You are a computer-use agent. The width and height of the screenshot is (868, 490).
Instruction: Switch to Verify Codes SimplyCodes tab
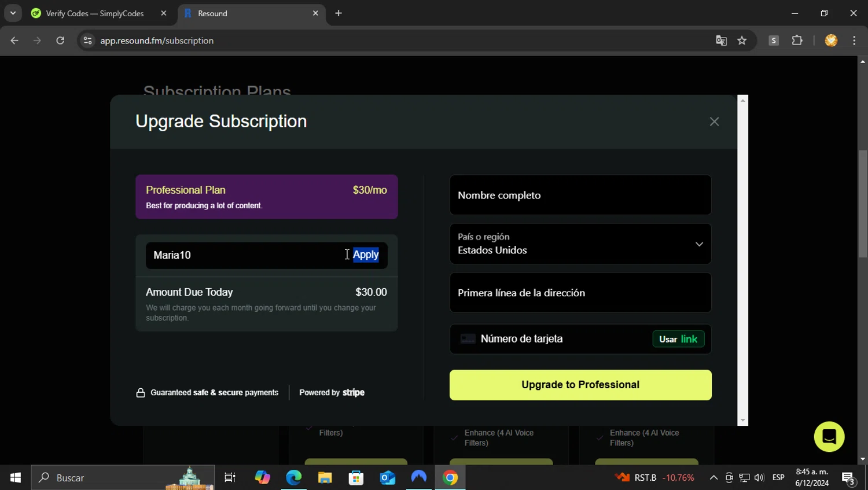click(x=95, y=13)
